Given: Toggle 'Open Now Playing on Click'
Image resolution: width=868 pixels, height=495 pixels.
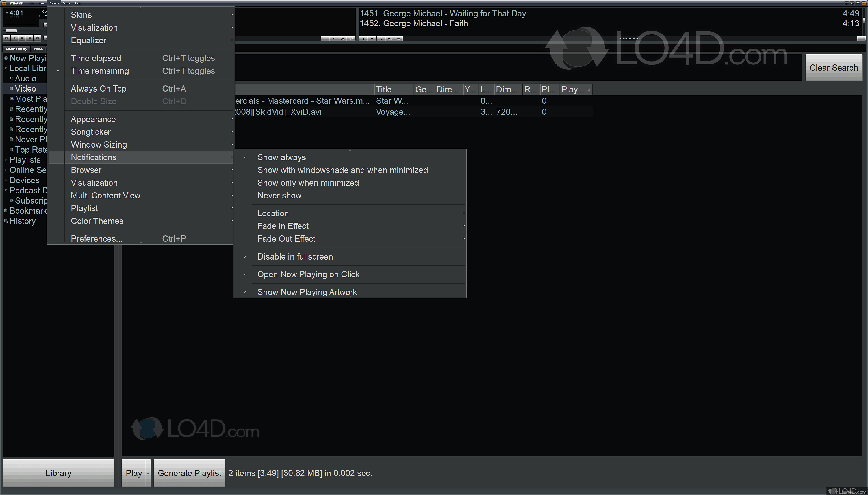Looking at the screenshot, I should click(350, 274).
